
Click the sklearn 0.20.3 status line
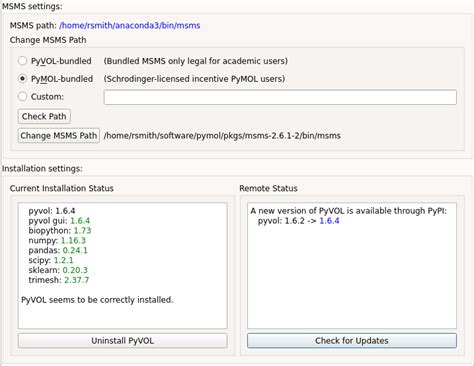pos(58,270)
